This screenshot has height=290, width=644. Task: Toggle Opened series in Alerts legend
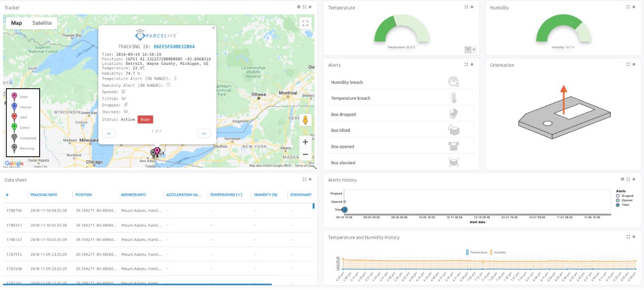pos(624,200)
